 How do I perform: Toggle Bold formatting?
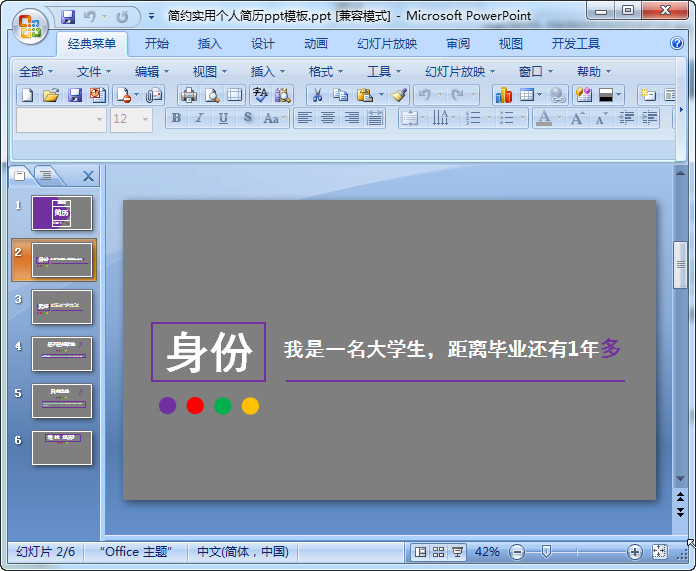pyautogui.click(x=176, y=118)
